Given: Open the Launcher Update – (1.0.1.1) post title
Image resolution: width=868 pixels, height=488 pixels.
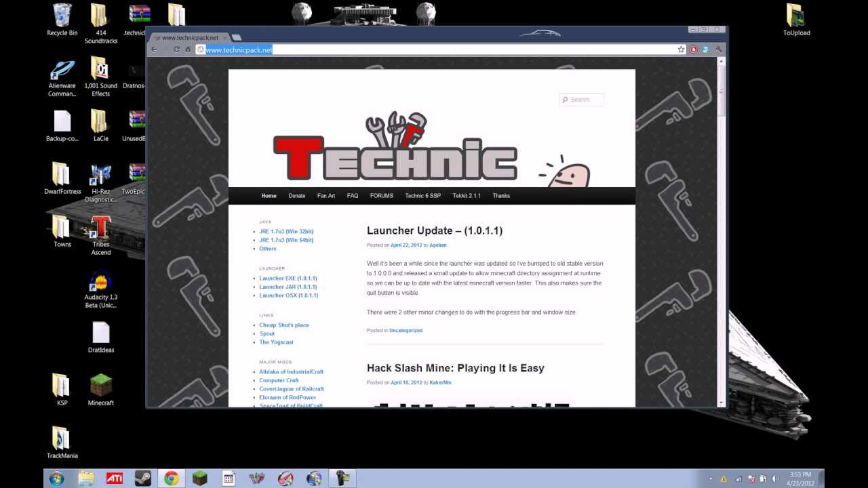Looking at the screenshot, I should [x=435, y=231].
